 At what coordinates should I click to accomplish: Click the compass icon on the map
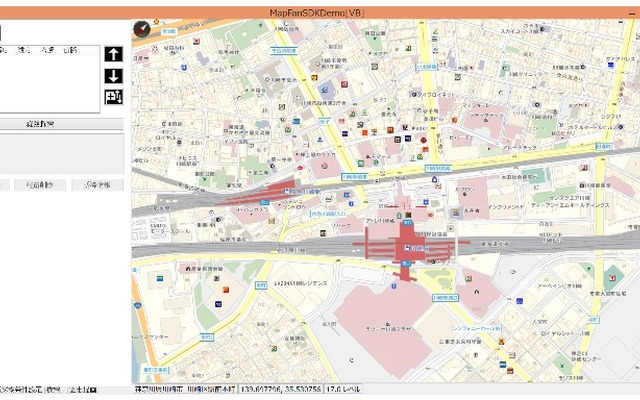(x=142, y=29)
